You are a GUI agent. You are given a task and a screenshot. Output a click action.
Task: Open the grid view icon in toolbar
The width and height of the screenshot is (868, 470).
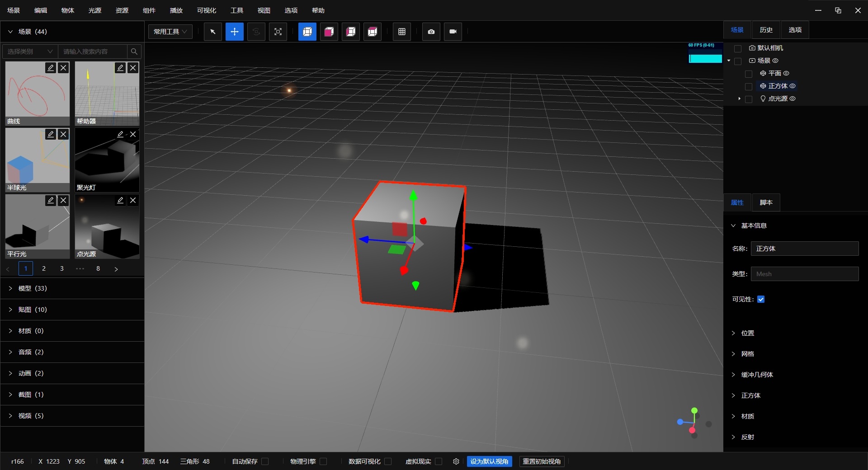401,32
